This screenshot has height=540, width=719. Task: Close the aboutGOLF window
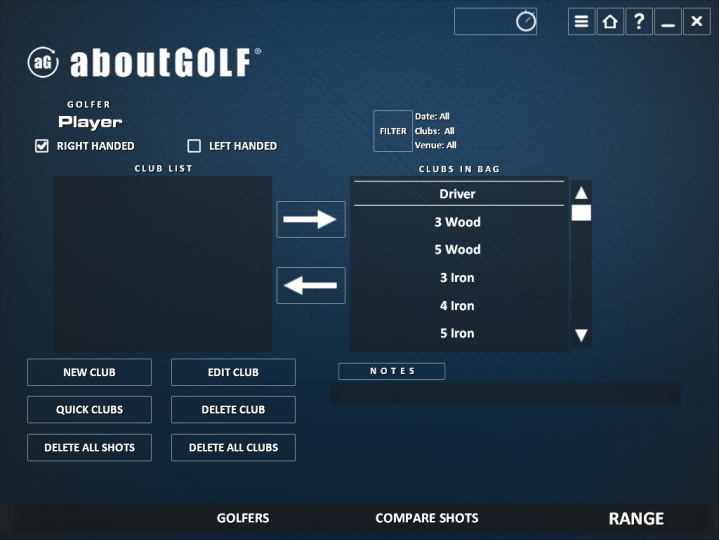[x=697, y=22]
